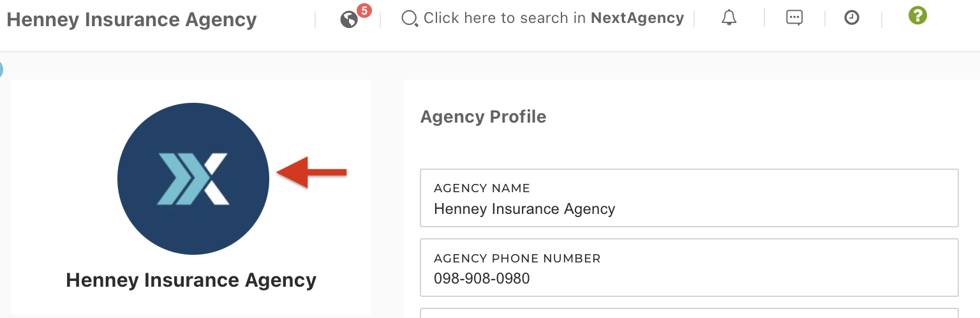The height and width of the screenshot is (318, 980).
Task: Click the Henney Insurance Agency header title
Action: click(131, 20)
